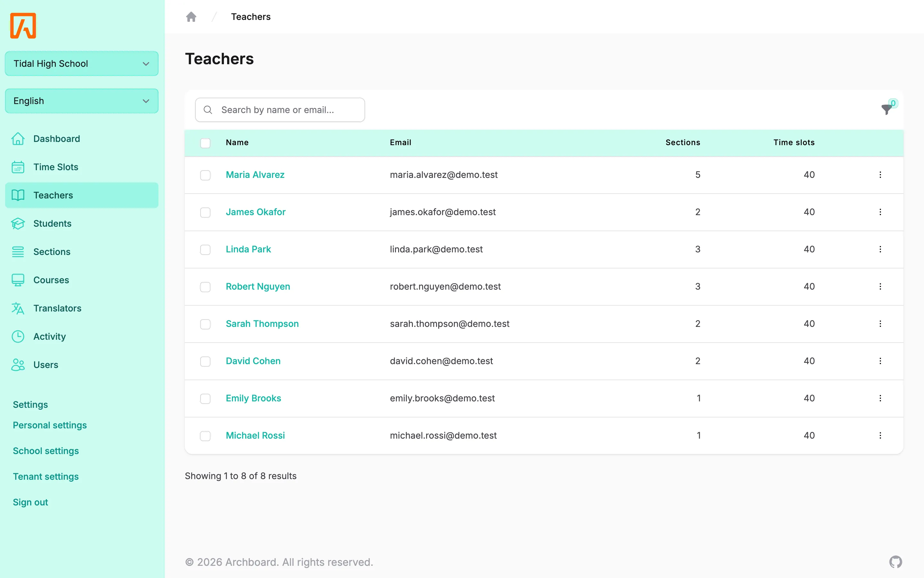924x578 pixels.
Task: Open actions menu for Robert Nguyen row
Action: (x=880, y=286)
